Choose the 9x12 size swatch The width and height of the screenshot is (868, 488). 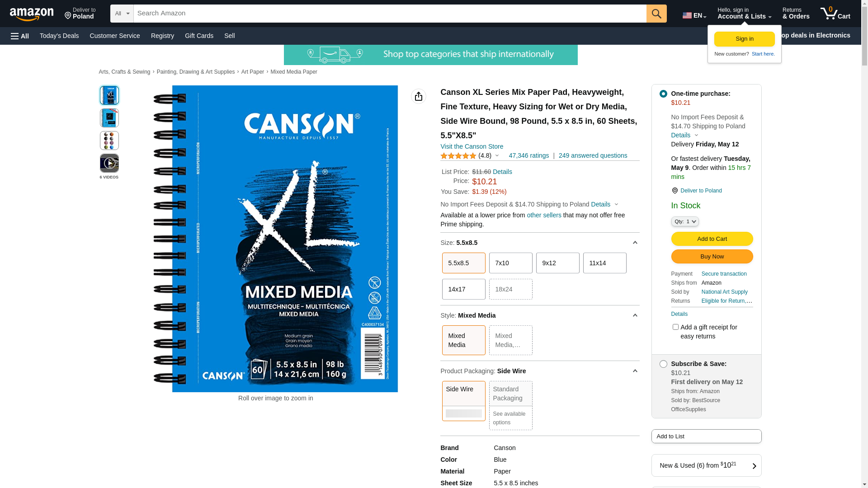(558, 263)
